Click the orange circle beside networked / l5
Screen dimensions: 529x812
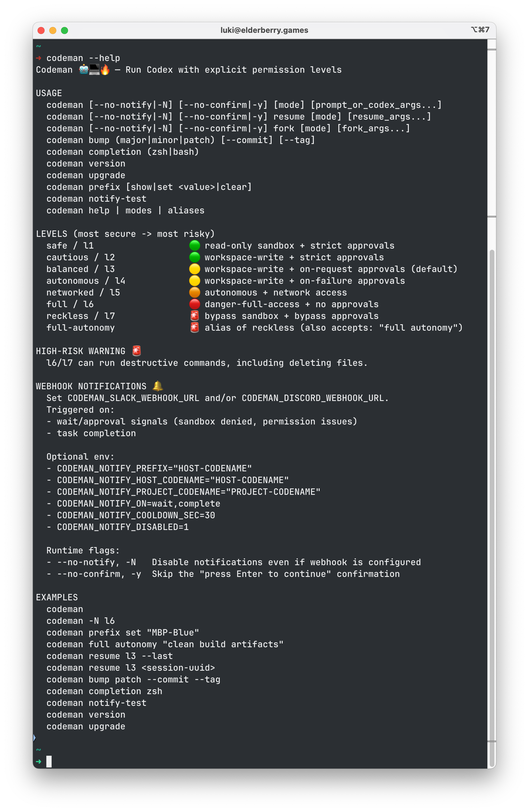point(194,292)
